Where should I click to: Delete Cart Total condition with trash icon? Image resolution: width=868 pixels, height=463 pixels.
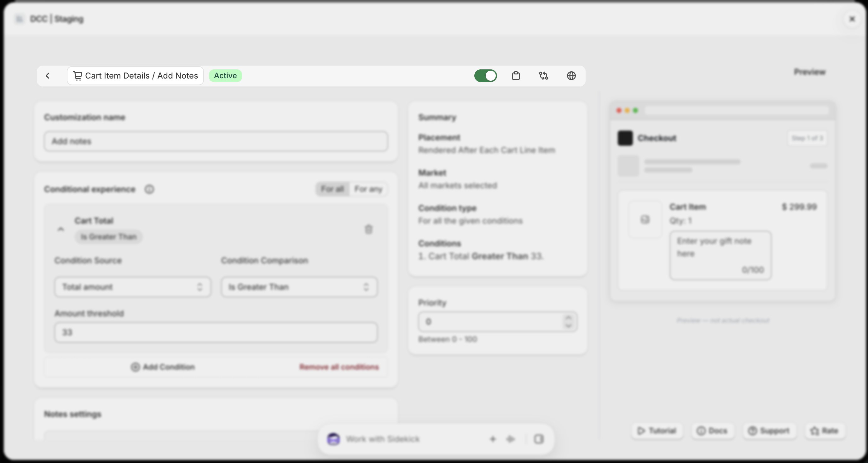pyautogui.click(x=369, y=229)
